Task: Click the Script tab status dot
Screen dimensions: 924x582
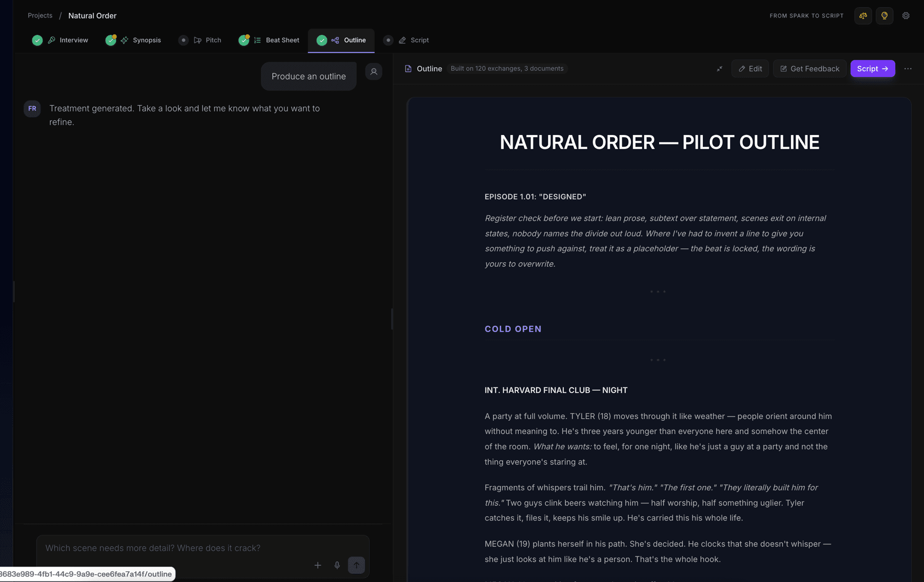Action: [x=388, y=40]
